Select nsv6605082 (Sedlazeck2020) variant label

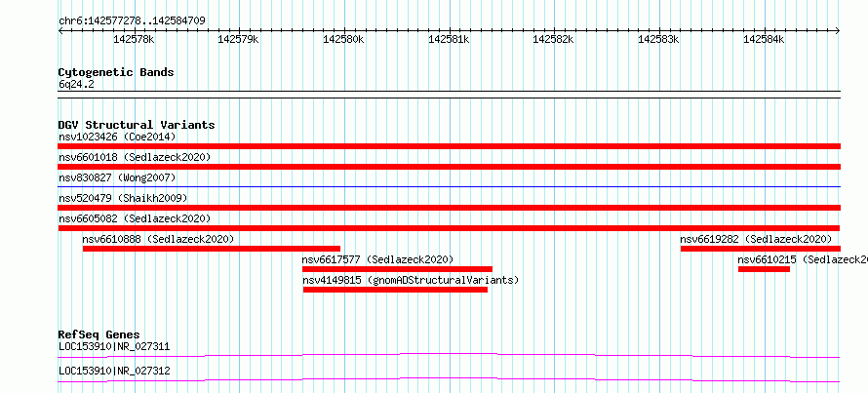tap(135, 218)
